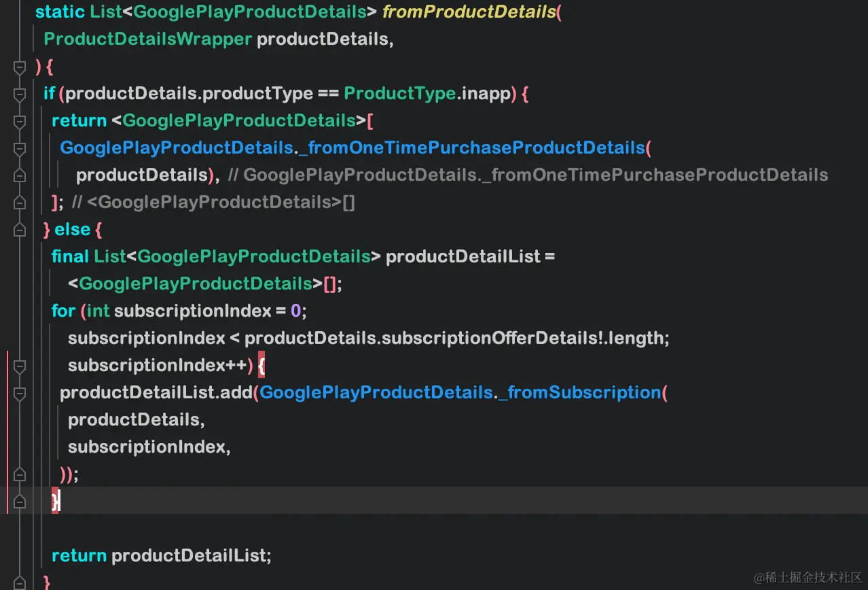The width and height of the screenshot is (868, 590).
Task: Fold the productDetailList.add( call
Action: [x=19, y=393]
